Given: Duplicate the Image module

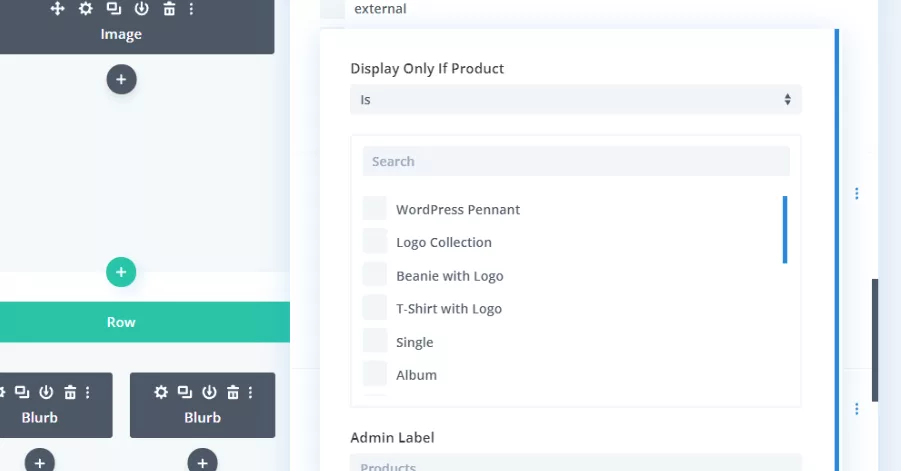Looking at the screenshot, I should tap(114, 9).
